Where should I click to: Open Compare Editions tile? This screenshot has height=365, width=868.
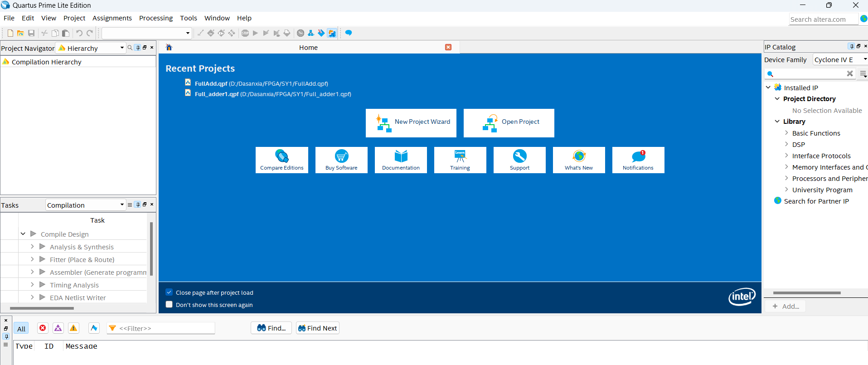[282, 160]
